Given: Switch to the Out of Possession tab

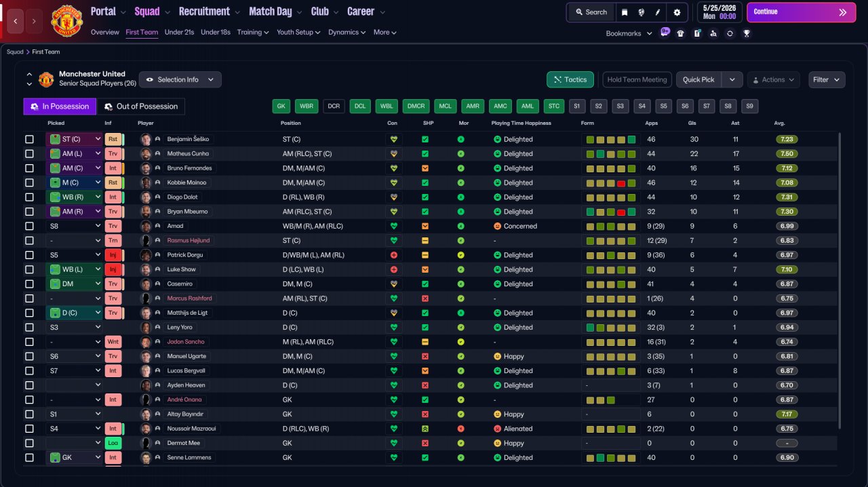Looking at the screenshot, I should [x=141, y=106].
